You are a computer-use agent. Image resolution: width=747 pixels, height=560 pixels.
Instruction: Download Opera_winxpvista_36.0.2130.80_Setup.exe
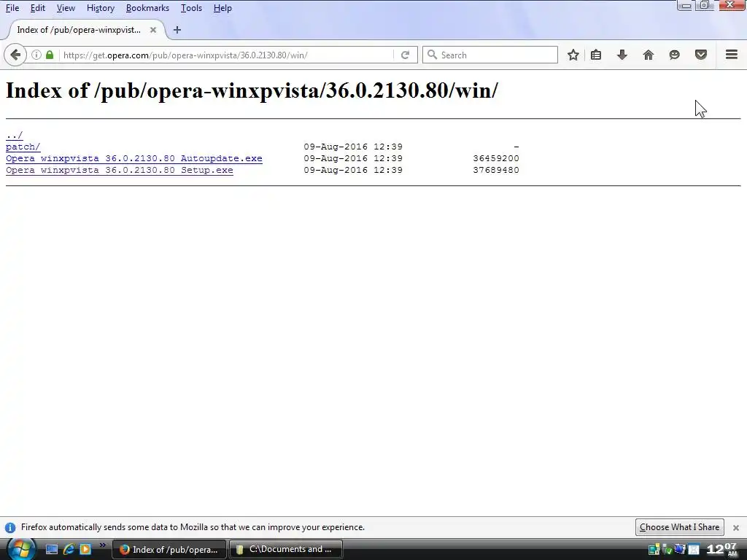tap(120, 170)
